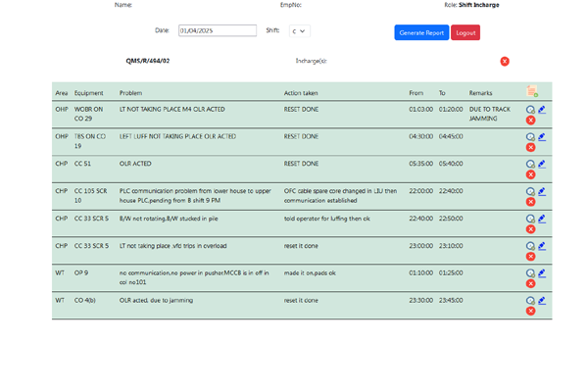
Task: Delete the OP 9 entry
Action: pyautogui.click(x=530, y=283)
